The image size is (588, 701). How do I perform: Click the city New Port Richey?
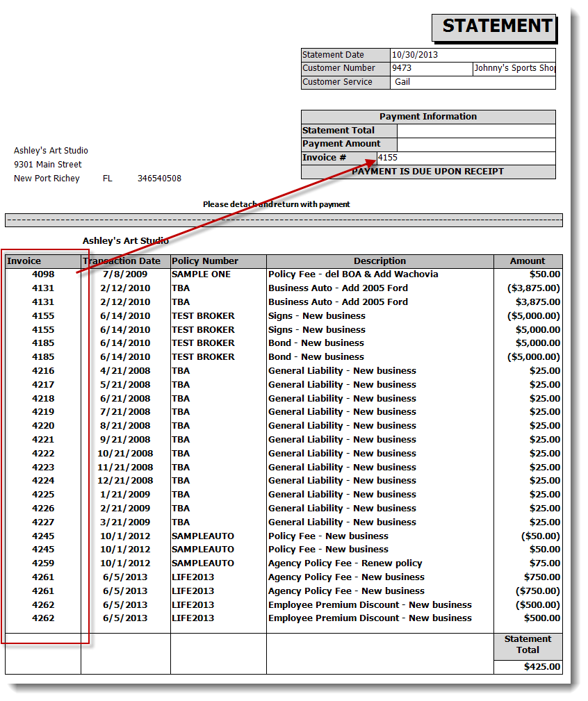47,179
